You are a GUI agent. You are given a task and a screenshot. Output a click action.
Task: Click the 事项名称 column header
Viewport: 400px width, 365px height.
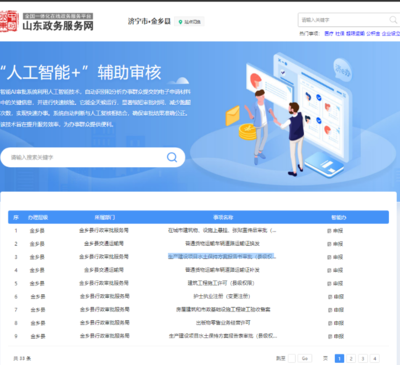click(x=223, y=217)
